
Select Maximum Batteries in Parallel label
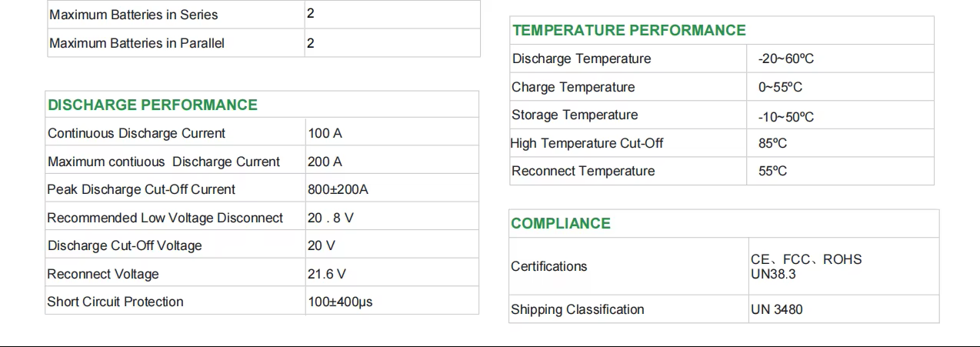137,43
